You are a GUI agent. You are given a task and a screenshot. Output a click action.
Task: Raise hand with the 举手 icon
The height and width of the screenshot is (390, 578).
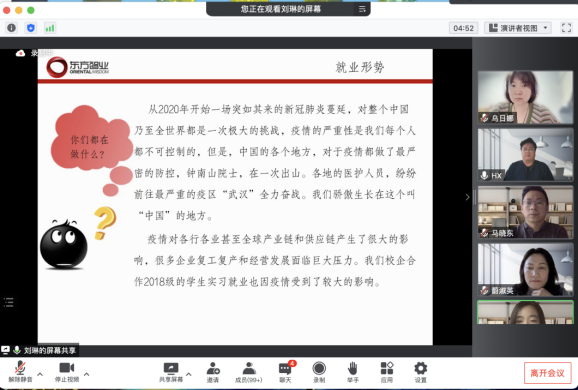click(x=353, y=372)
